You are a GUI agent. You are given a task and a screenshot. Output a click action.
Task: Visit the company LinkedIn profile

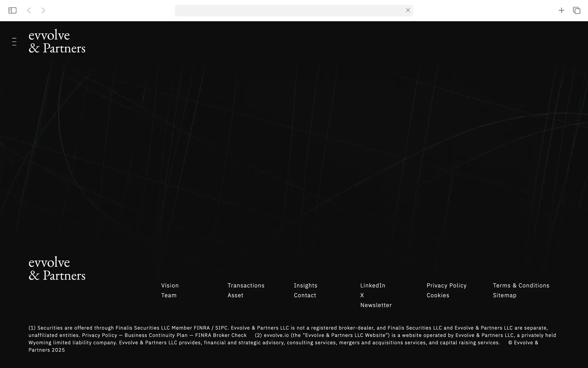point(372,285)
